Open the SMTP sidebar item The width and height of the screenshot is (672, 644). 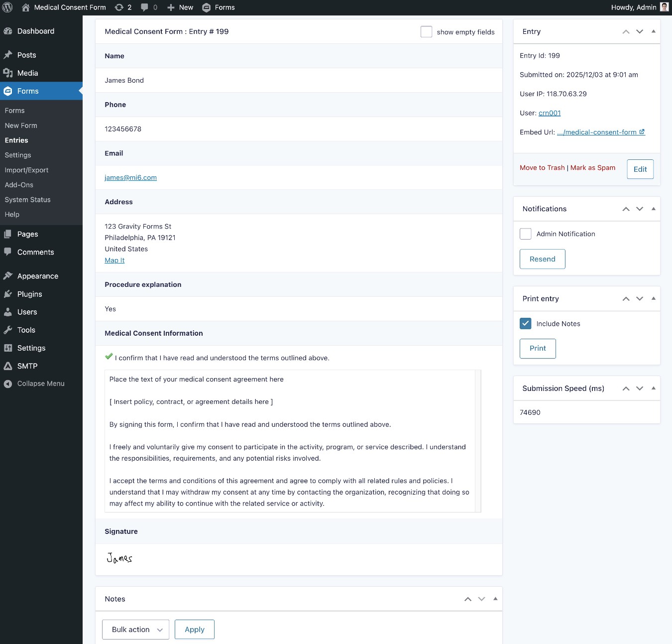click(x=27, y=366)
